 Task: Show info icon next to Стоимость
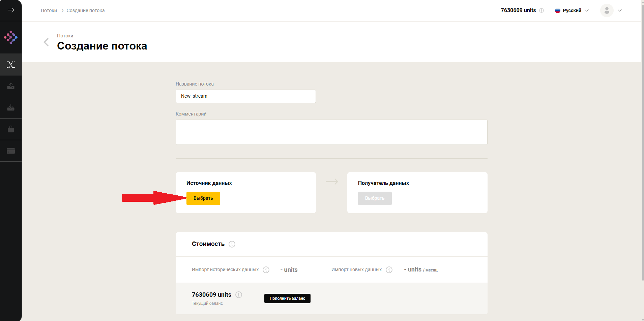[232, 244]
